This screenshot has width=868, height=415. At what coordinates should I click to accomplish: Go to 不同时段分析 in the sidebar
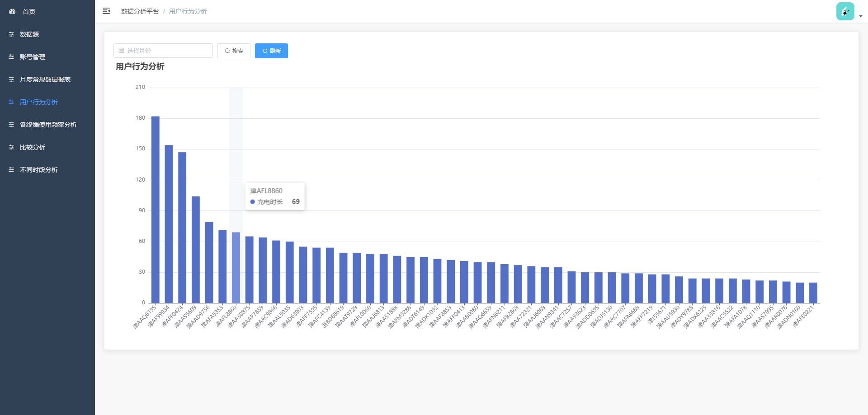click(x=39, y=170)
